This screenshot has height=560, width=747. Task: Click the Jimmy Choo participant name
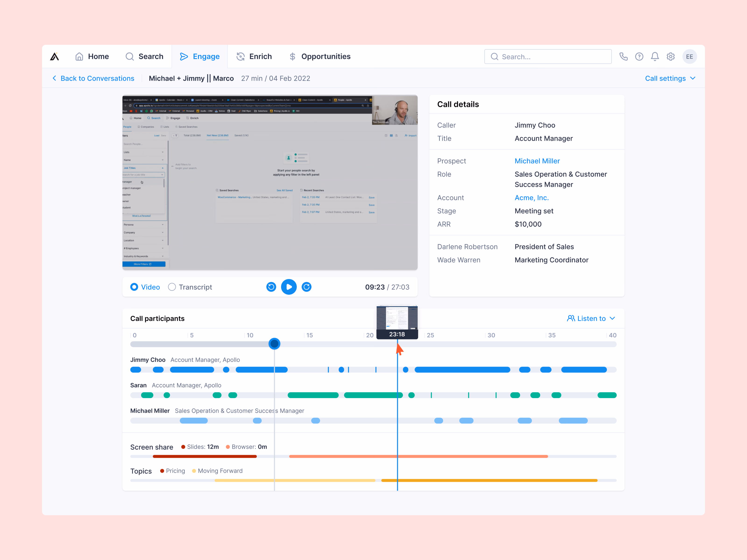pos(148,360)
